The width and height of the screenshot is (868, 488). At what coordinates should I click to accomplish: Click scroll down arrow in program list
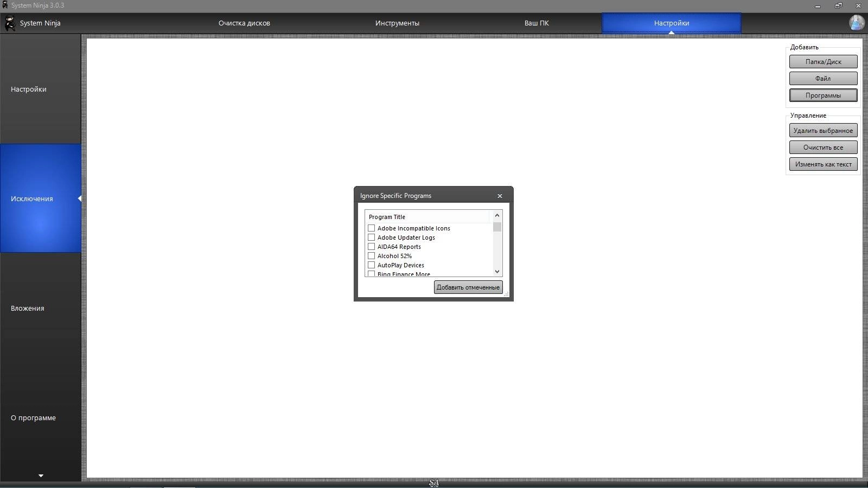[x=497, y=272]
